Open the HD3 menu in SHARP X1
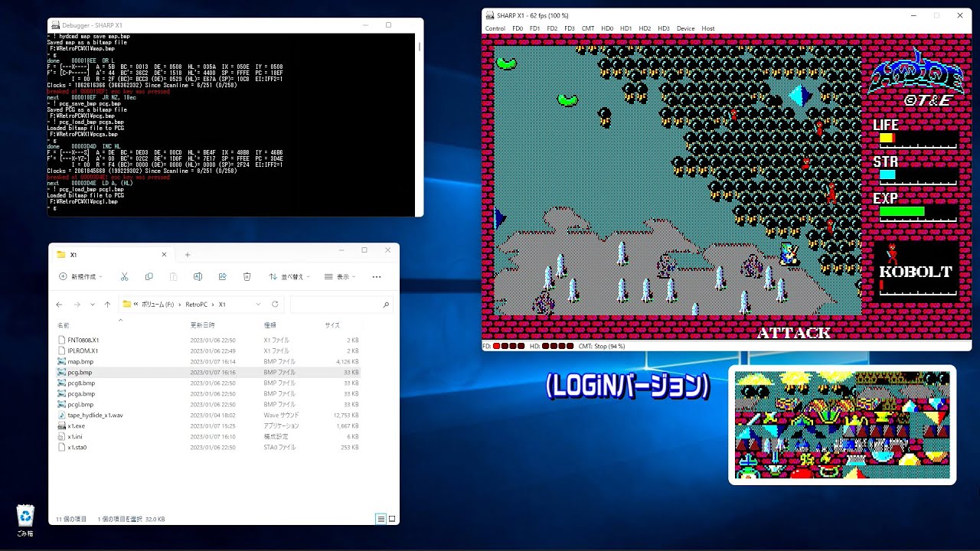 [663, 28]
